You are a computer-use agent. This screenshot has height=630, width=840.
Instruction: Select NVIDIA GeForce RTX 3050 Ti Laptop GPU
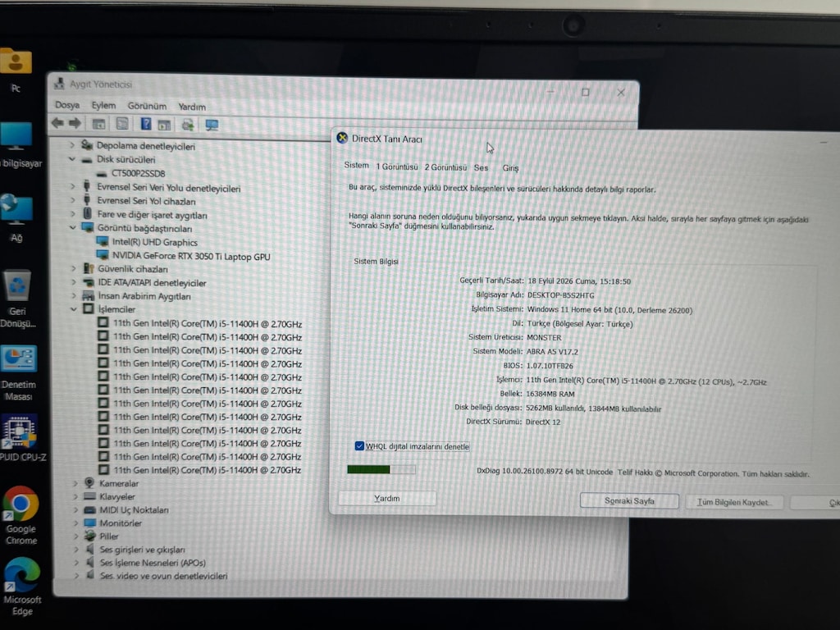click(x=190, y=257)
